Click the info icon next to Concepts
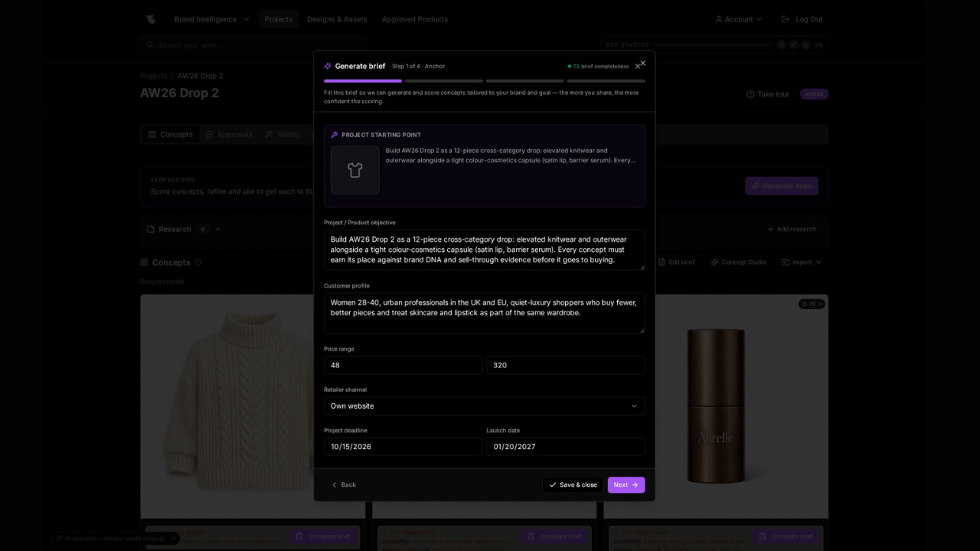This screenshot has height=551, width=980. tap(198, 262)
